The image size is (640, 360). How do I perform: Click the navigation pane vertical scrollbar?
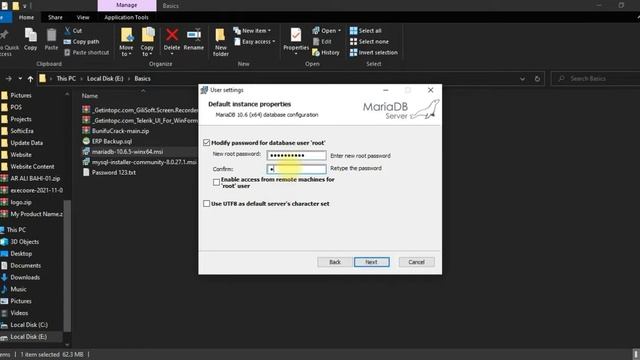coord(67,266)
